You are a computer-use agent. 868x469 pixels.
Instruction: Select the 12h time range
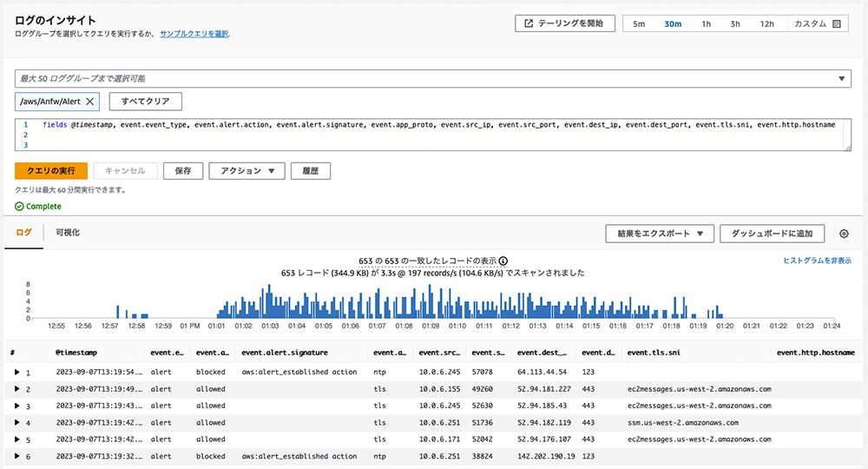click(x=766, y=23)
